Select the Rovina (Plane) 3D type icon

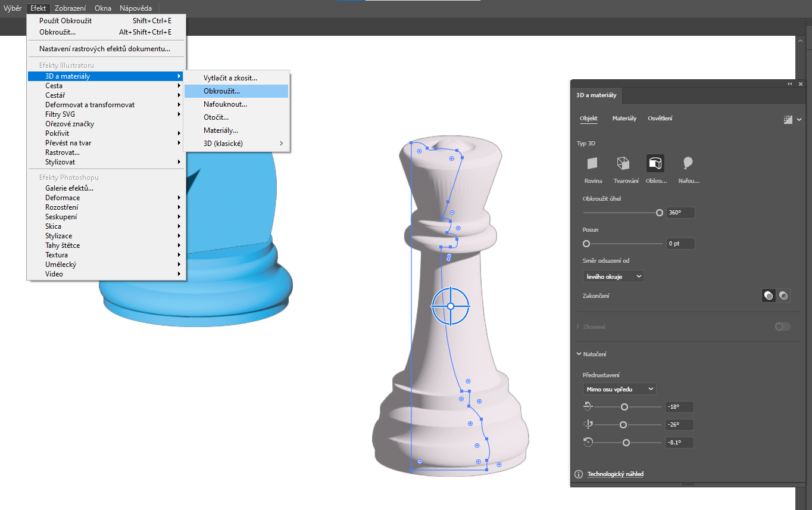pyautogui.click(x=592, y=164)
